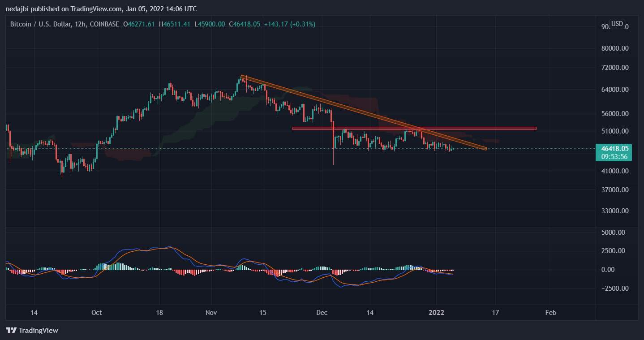Click the open value O46271.61
This screenshot has width=644, height=340.
(x=138, y=24)
